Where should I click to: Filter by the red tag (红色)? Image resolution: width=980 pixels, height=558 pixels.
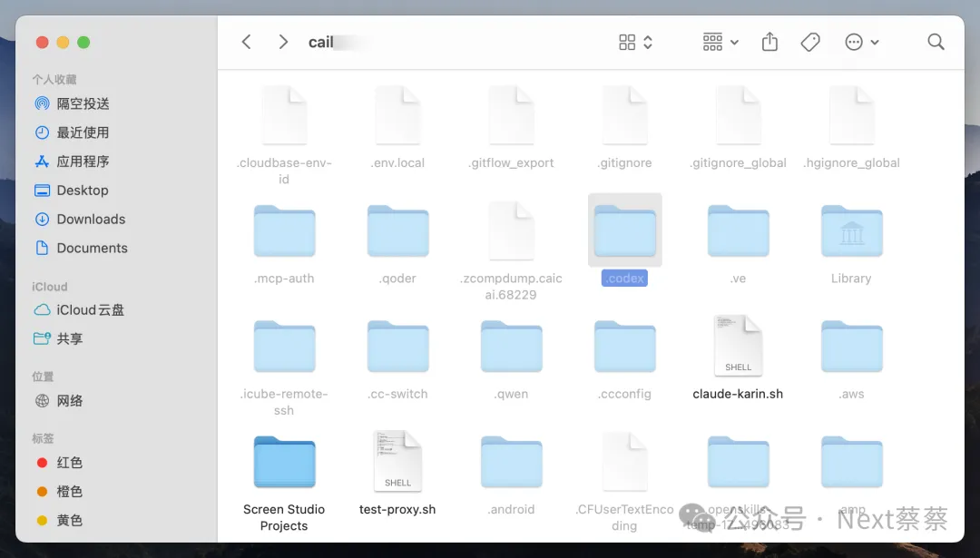69,462
